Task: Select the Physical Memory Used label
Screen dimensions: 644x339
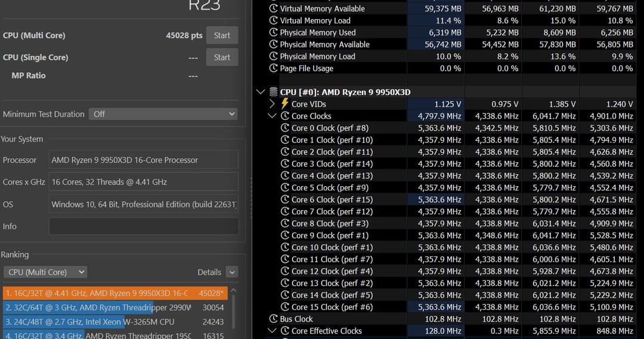Action: click(x=317, y=32)
